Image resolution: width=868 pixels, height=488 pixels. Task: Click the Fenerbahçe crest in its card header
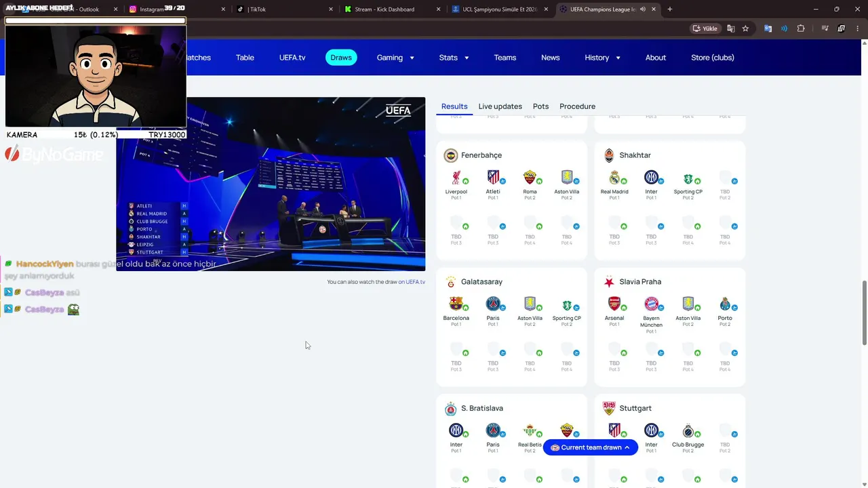[x=451, y=156]
